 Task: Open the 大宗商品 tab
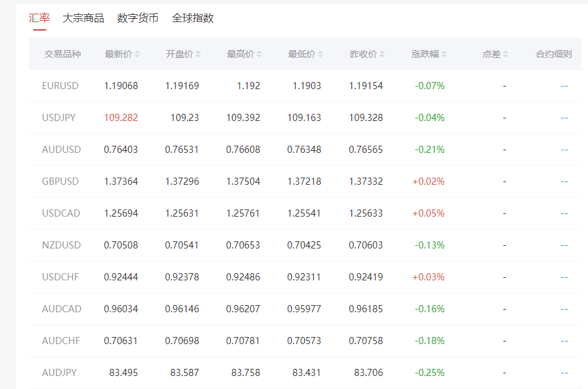83,18
